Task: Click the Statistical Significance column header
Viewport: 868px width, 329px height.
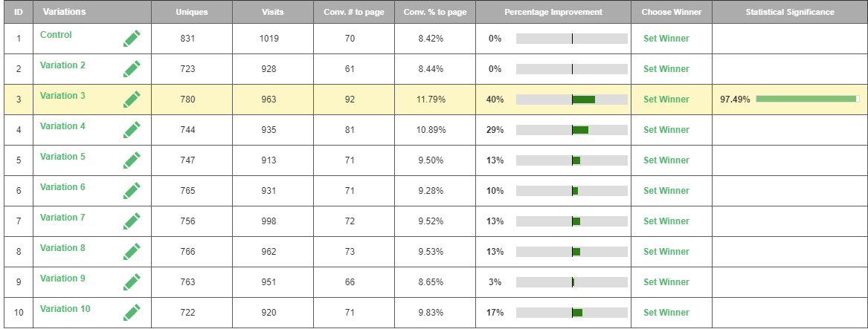Action: [x=789, y=13]
